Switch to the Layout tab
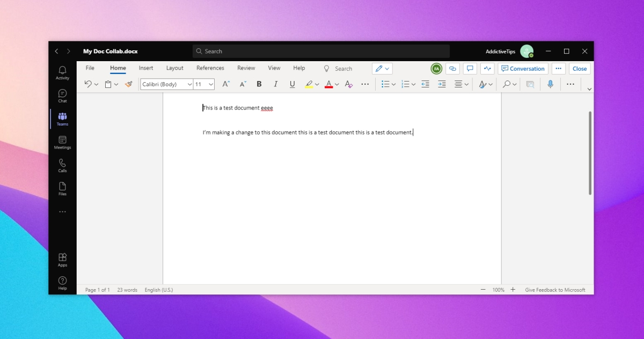Viewport: 644px width, 339px height. pyautogui.click(x=175, y=68)
